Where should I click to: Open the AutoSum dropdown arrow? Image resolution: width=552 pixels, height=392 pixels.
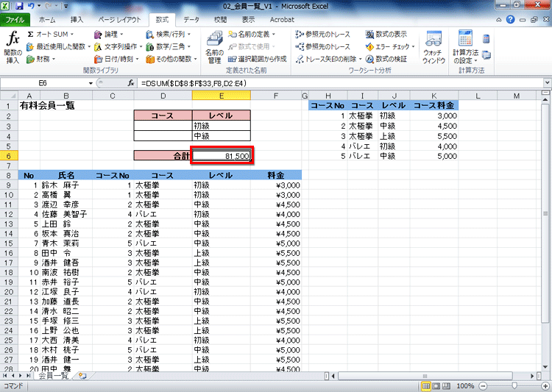click(x=72, y=35)
